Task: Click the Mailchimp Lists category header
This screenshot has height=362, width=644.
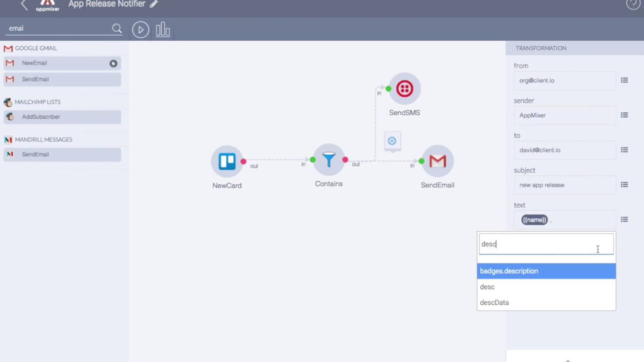Action: 38,102
